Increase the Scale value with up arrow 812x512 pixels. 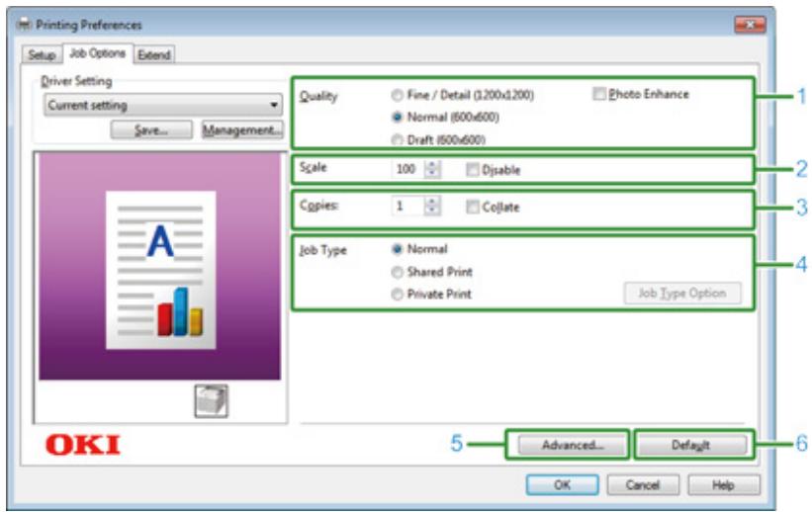click(432, 165)
